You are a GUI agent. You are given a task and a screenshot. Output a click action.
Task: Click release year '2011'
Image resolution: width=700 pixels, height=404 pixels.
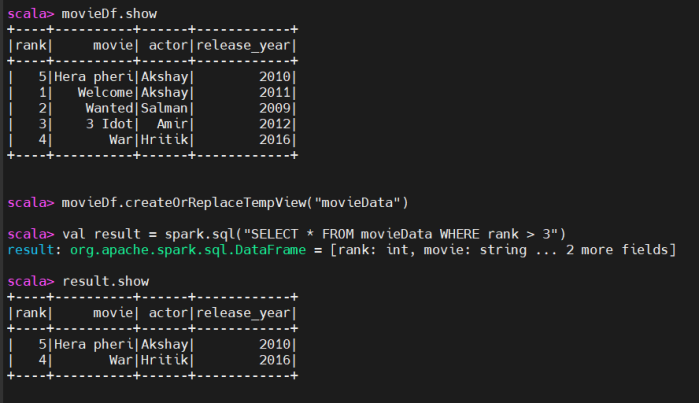[x=275, y=92]
